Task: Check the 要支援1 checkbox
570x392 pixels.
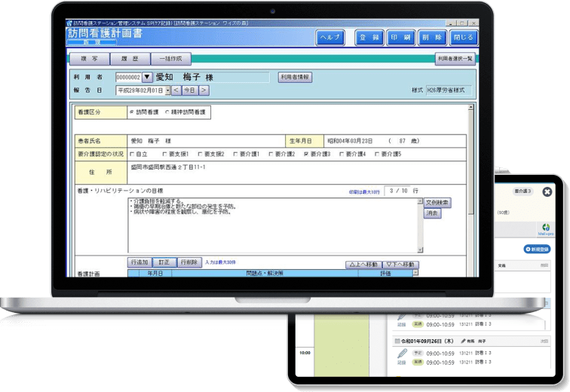Action: click(x=164, y=154)
